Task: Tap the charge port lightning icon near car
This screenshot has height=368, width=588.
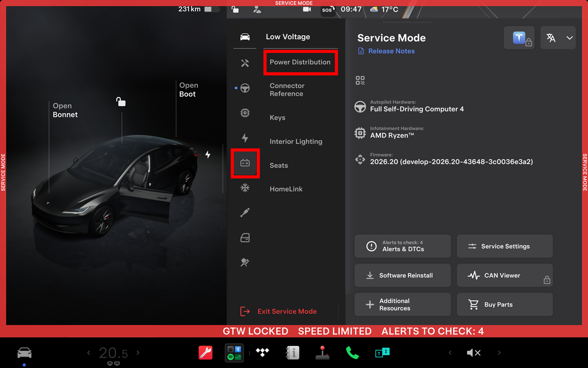Action: [x=208, y=155]
